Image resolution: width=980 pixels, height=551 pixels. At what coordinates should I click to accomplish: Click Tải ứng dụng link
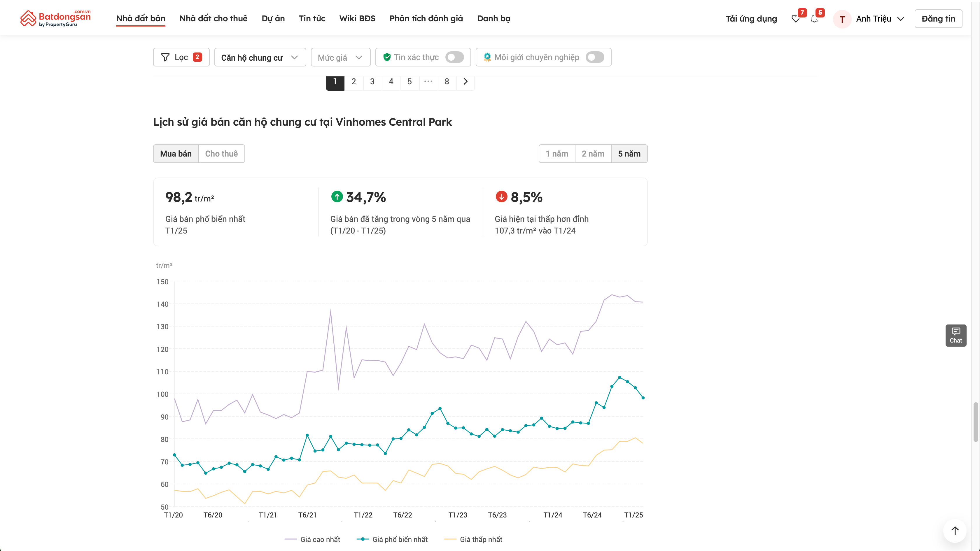point(751,19)
